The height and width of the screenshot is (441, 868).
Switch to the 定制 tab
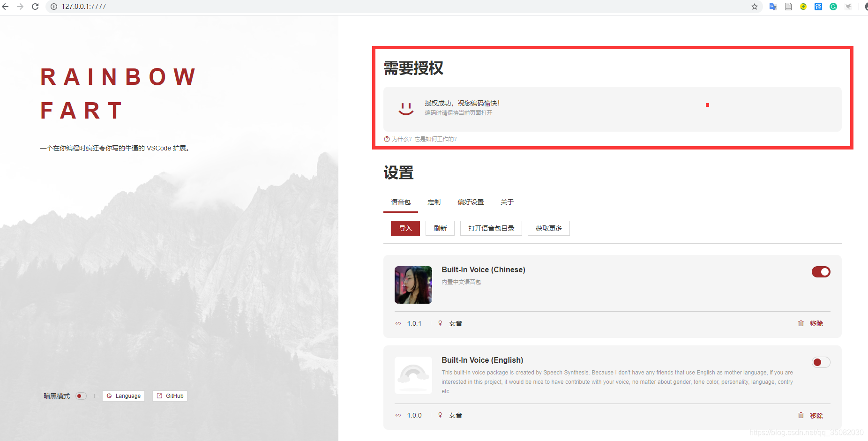tap(434, 202)
